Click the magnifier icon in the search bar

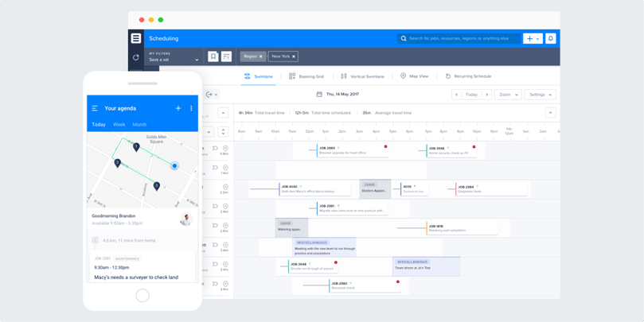click(404, 38)
